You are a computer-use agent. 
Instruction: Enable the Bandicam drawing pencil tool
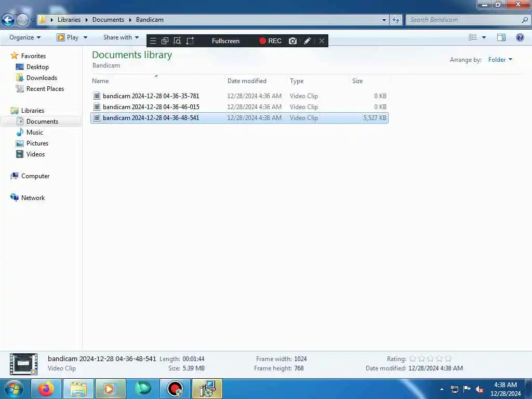click(x=307, y=41)
